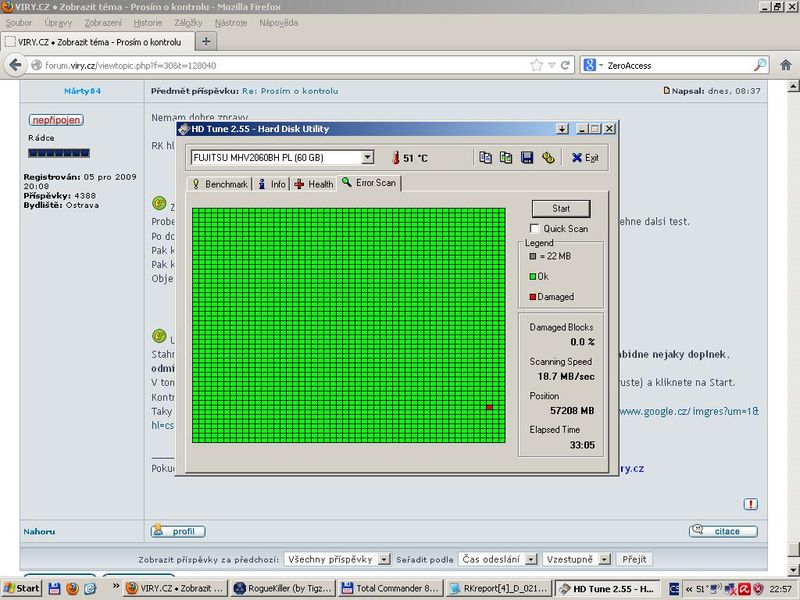This screenshot has width=800, height=600.
Task: Expand the 'Všechny příspěvky' dropdown
Action: coord(384,559)
